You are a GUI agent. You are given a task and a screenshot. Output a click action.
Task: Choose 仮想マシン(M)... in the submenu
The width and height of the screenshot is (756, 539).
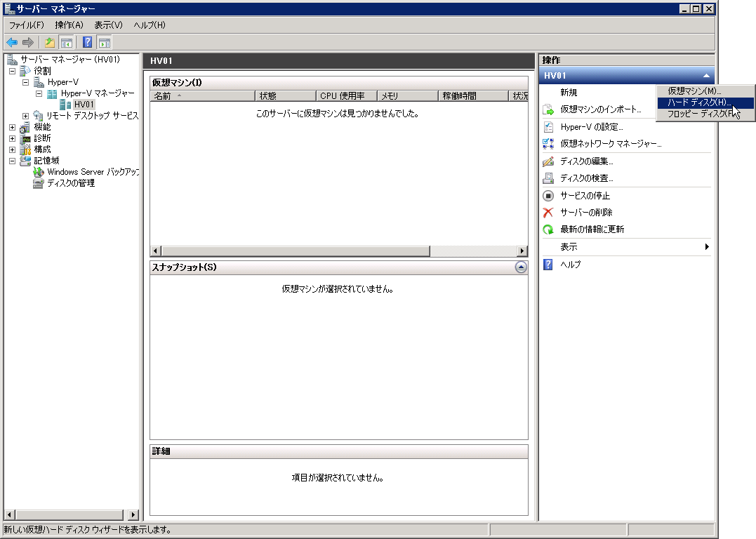coord(694,91)
